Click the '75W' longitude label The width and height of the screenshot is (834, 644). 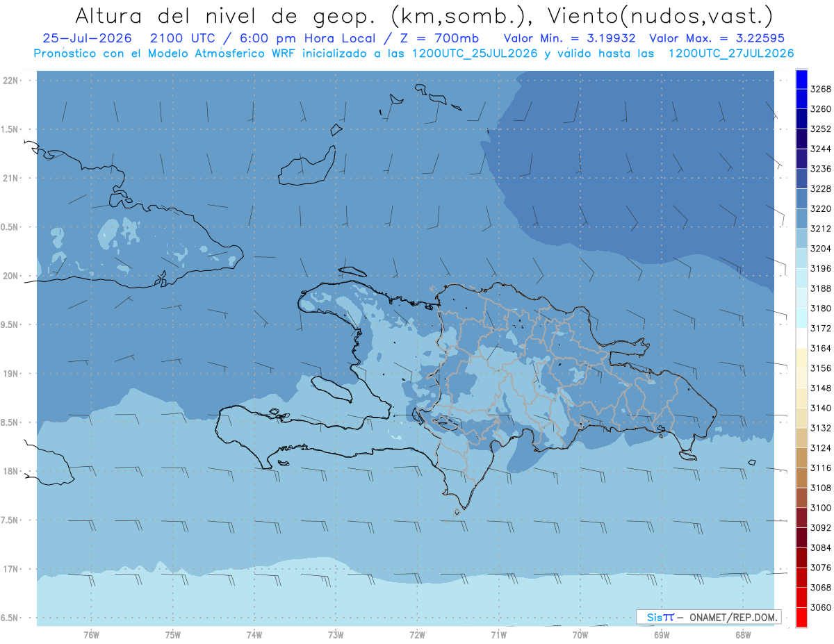(x=173, y=635)
